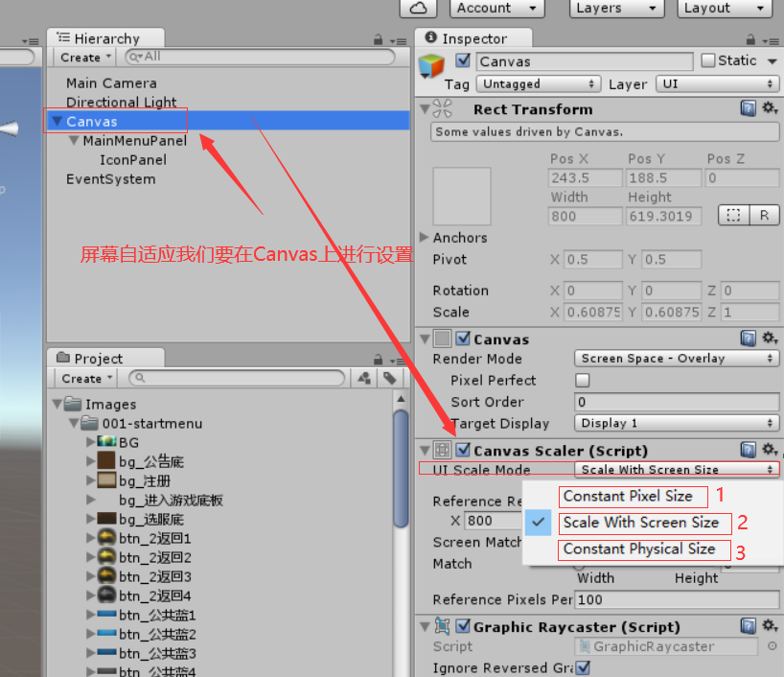Choose Scale With Screen Size option
784x677 pixels.
pos(641,523)
